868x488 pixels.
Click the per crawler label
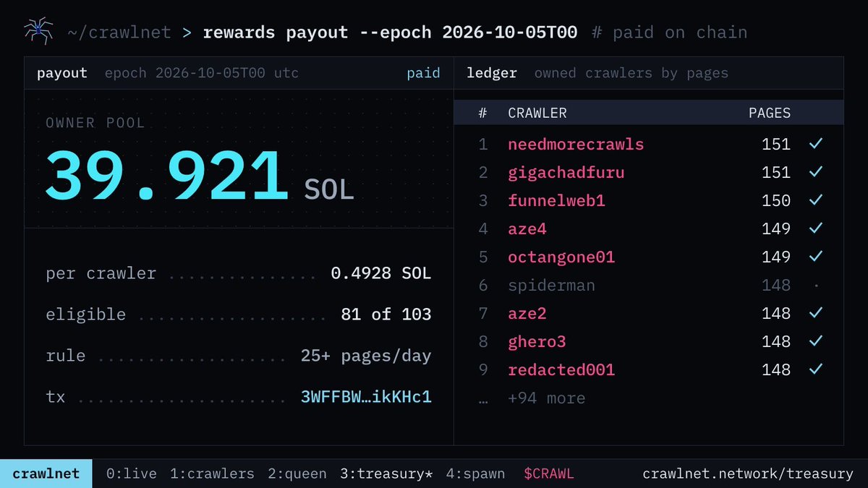[101, 274]
